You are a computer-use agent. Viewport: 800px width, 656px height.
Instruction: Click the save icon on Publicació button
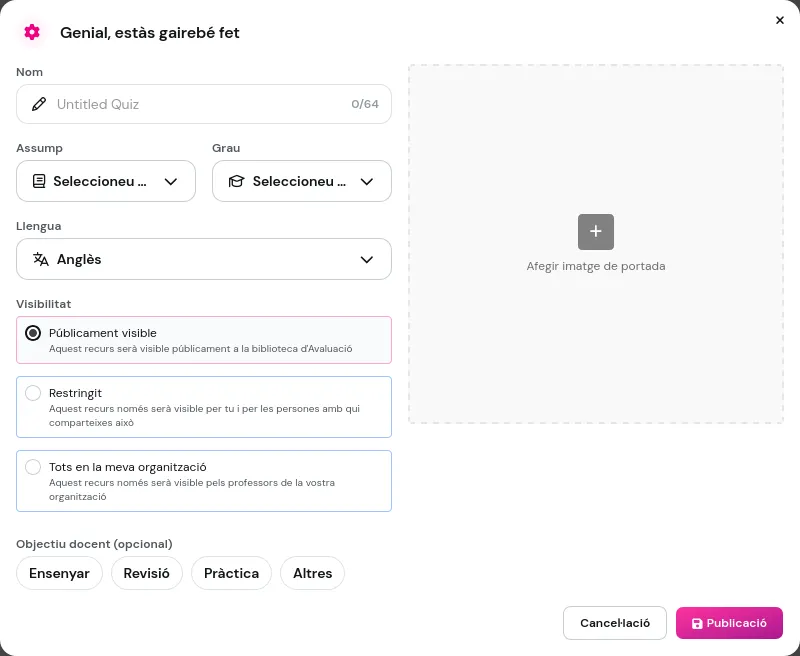[x=697, y=623]
